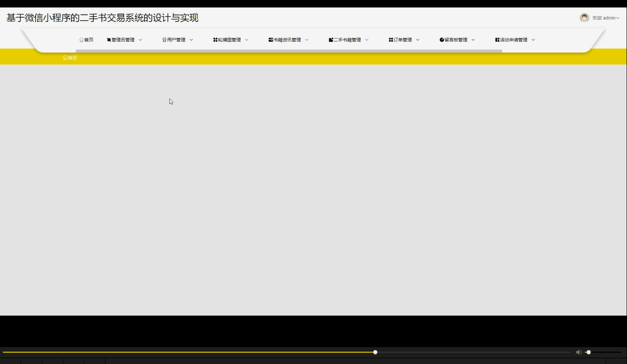
Task: Mute audio with the speaker icon
Action: 579,352
